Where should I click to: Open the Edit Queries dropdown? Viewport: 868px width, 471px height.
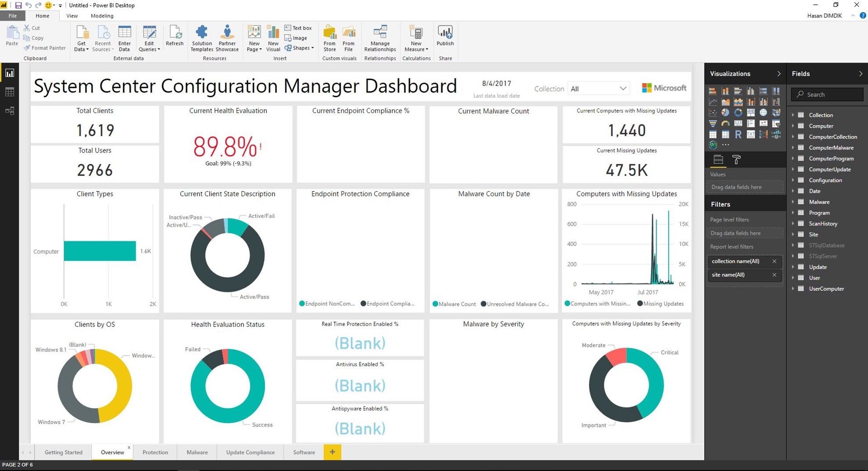click(x=149, y=39)
